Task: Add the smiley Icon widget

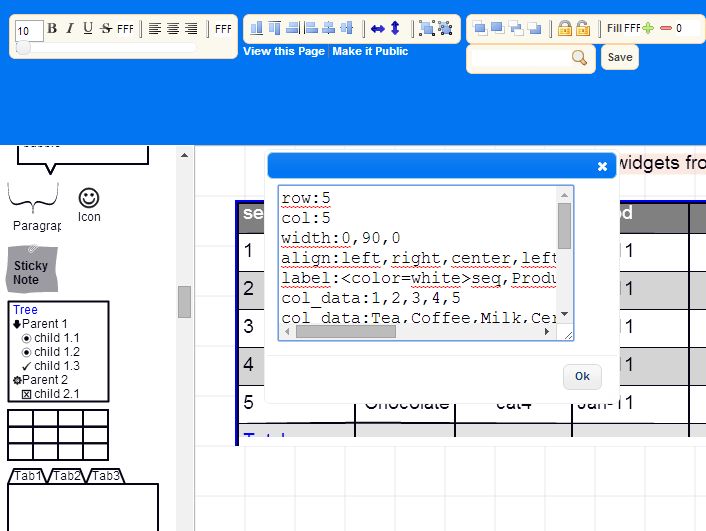Action: pyautogui.click(x=89, y=198)
